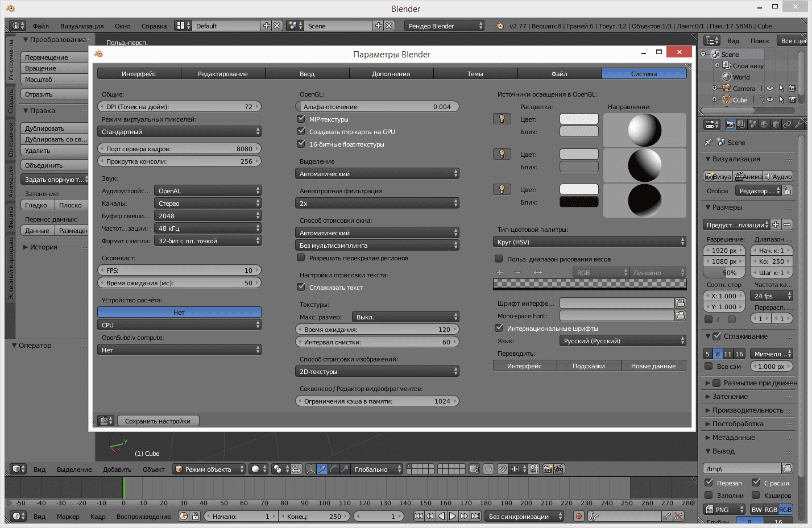Click World item icon in outliner

[726, 77]
